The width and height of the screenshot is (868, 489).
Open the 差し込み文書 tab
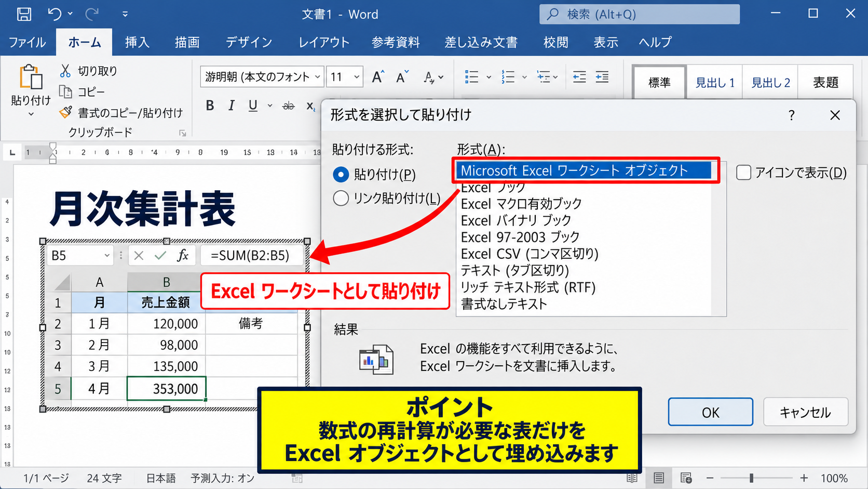tap(481, 43)
